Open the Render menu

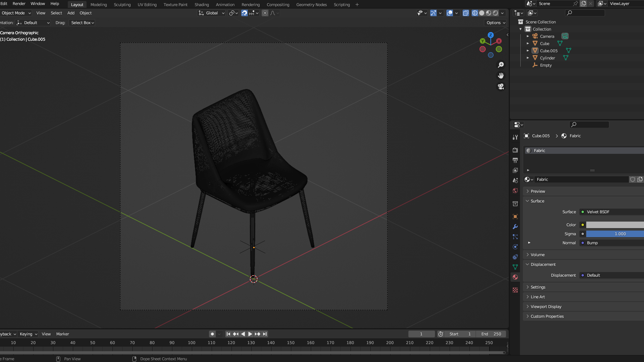[19, 4]
